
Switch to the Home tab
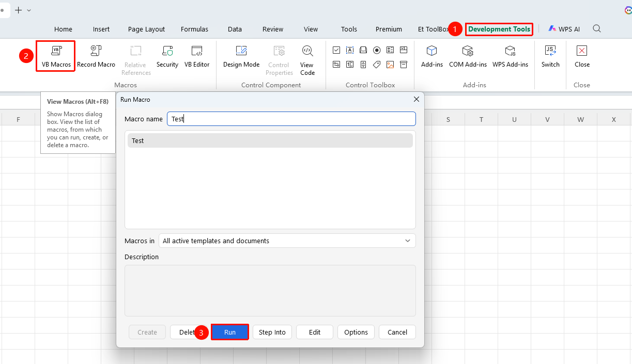(63, 29)
